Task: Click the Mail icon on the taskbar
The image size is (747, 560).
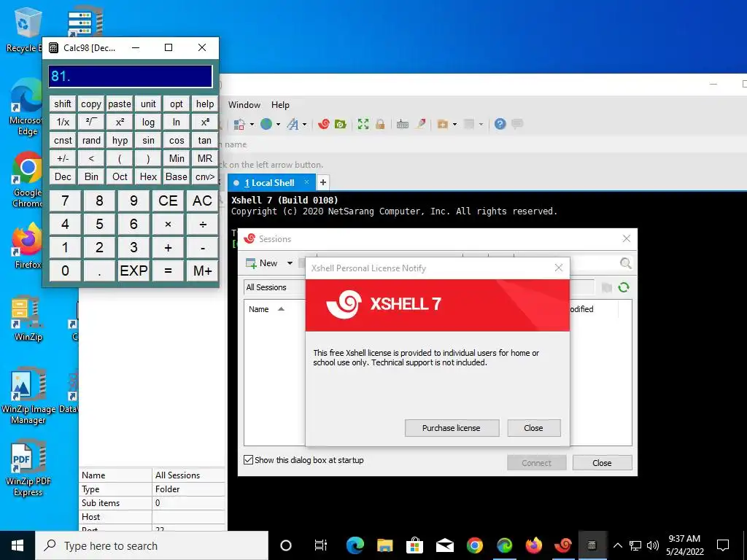Action: coord(444,545)
